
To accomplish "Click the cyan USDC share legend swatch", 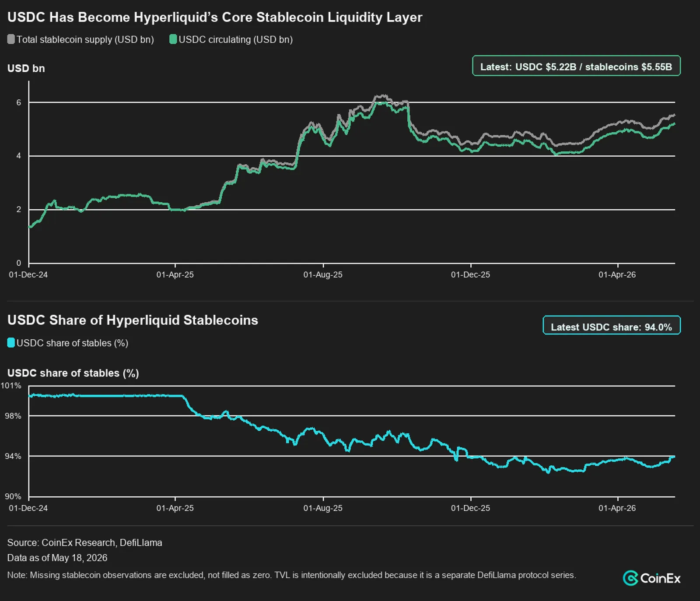I will 11,343.
